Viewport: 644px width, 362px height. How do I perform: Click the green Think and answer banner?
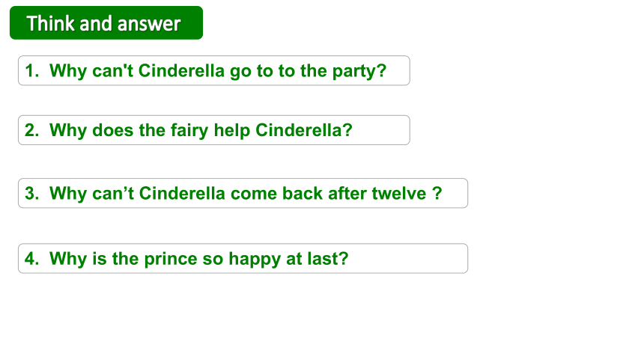point(106,23)
